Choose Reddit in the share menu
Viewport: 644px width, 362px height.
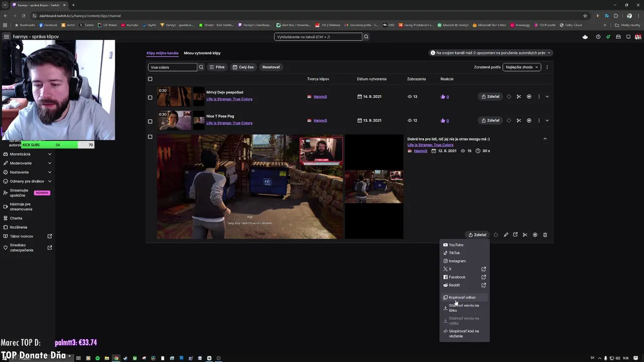coord(464,285)
